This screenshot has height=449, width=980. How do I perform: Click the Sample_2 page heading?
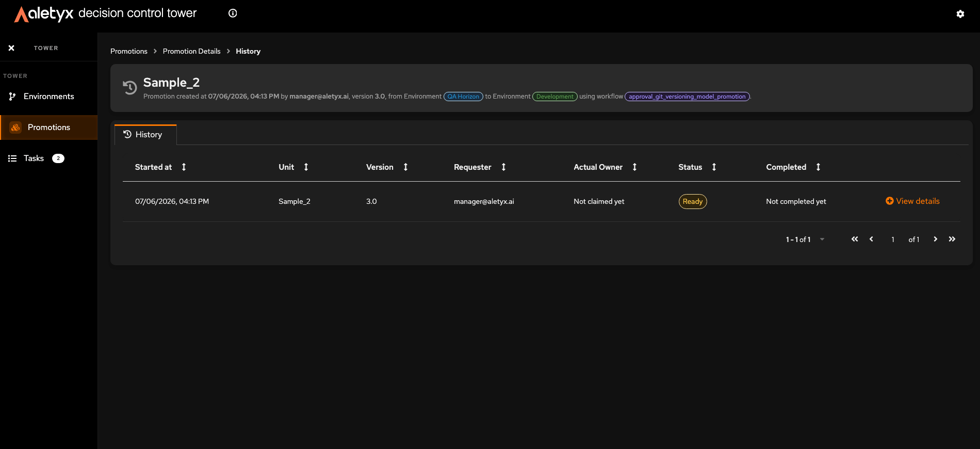[171, 83]
